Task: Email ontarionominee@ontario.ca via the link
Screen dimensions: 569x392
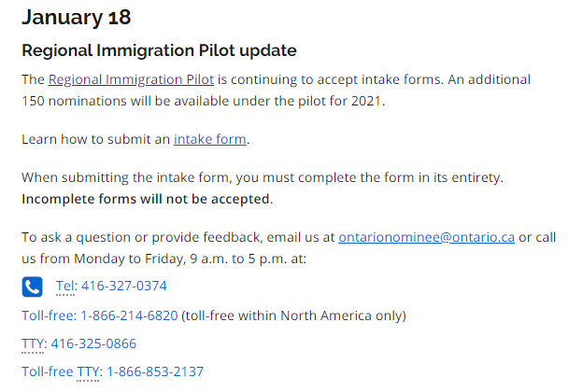Action: click(x=426, y=237)
